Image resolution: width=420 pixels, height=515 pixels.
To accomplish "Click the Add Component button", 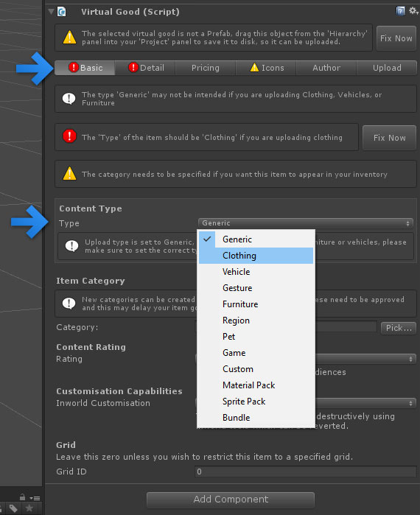I will pyautogui.click(x=231, y=500).
